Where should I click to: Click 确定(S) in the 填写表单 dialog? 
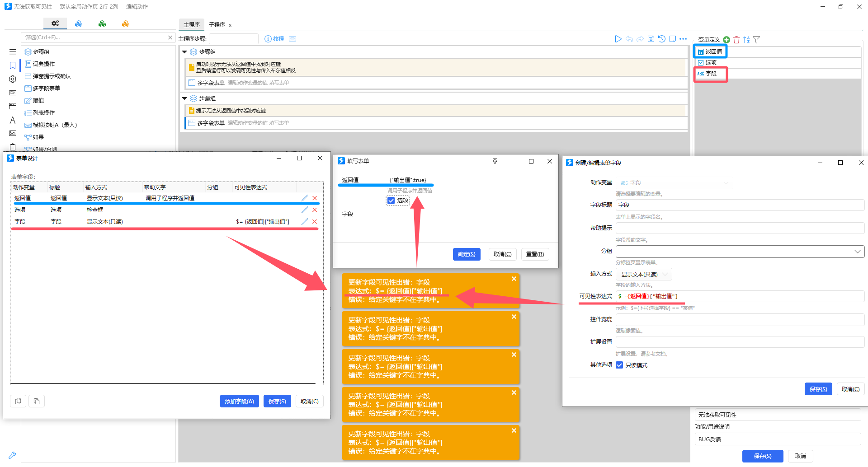(466, 254)
